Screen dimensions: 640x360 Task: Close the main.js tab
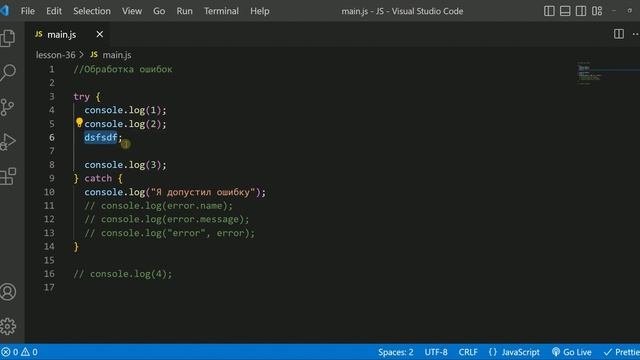pos(100,34)
